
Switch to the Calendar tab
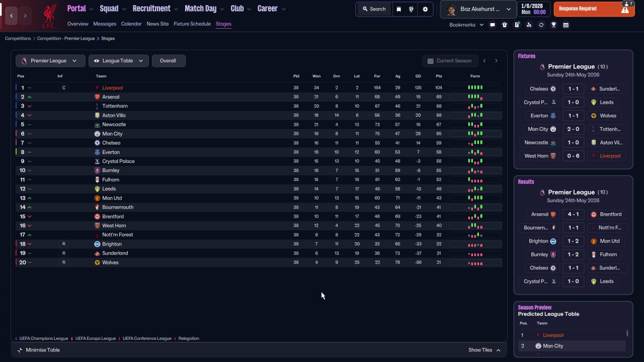point(131,24)
